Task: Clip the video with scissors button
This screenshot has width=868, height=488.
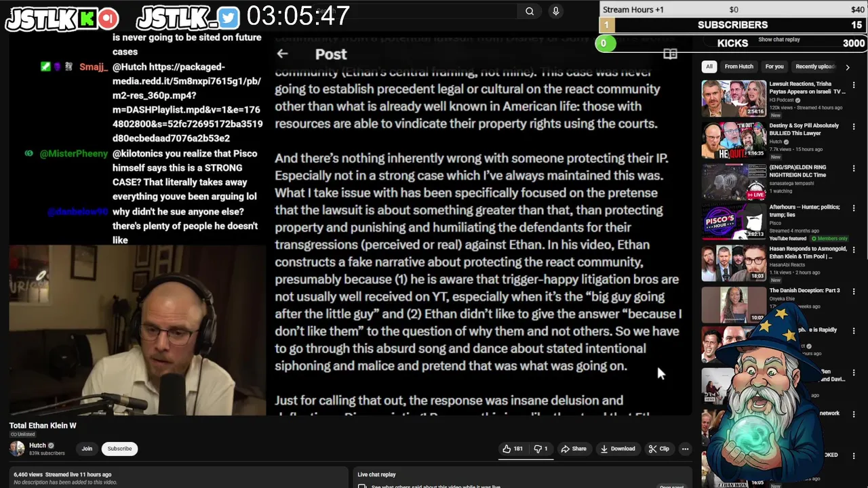Action: tap(659, 449)
